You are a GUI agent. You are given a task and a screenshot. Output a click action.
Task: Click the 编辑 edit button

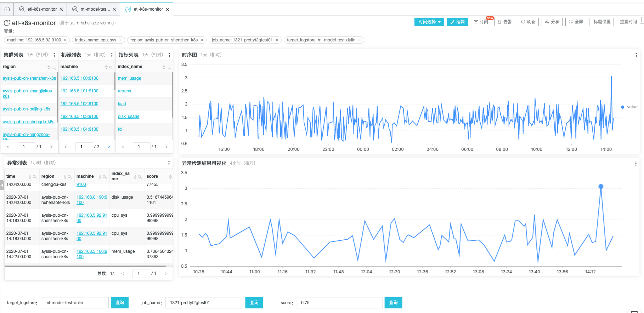(457, 22)
